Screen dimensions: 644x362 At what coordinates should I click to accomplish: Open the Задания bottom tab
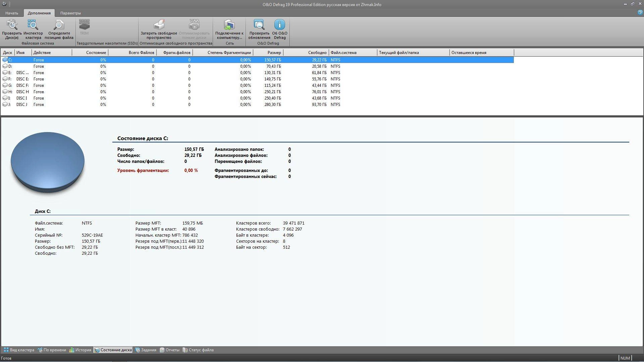coord(146,350)
